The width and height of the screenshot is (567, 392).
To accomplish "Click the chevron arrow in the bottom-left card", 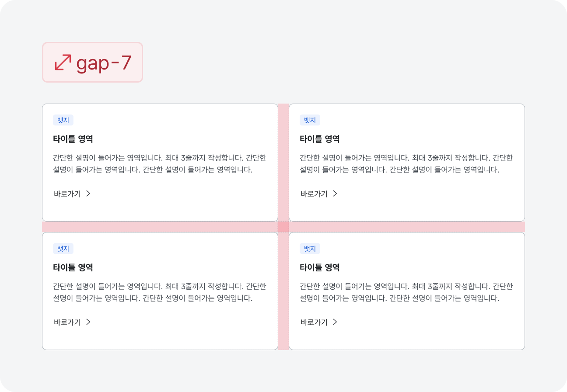I will click(88, 322).
